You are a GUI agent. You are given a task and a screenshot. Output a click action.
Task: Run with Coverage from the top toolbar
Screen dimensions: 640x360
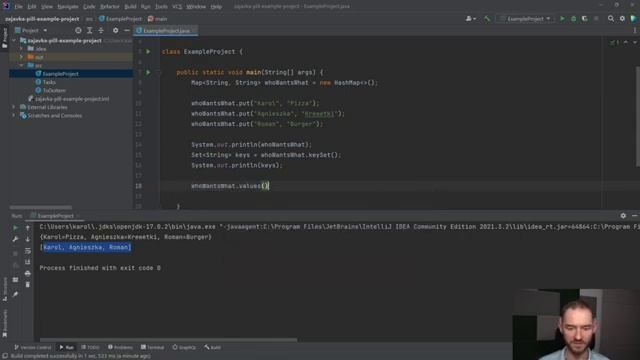(x=584, y=19)
